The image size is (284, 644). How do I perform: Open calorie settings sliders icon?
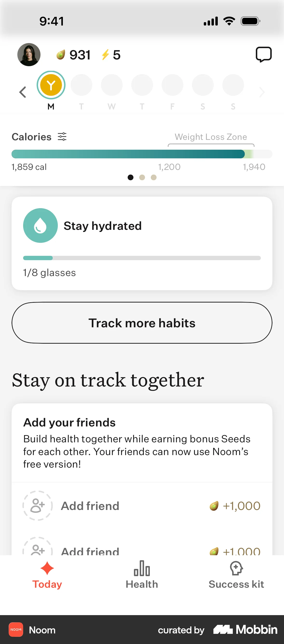(x=62, y=137)
